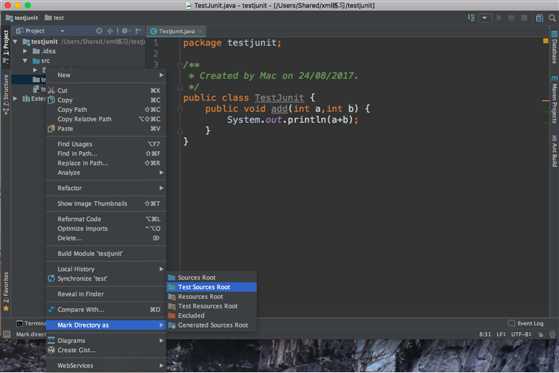Click the scroll-from-source target icon in the Project panel
This screenshot has height=373, width=559.
(99, 31)
